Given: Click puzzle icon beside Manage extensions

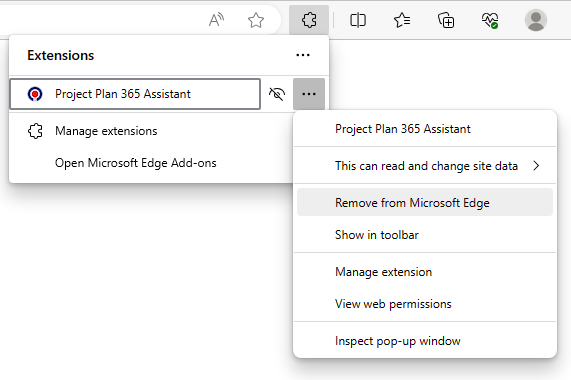Looking at the screenshot, I should [35, 131].
